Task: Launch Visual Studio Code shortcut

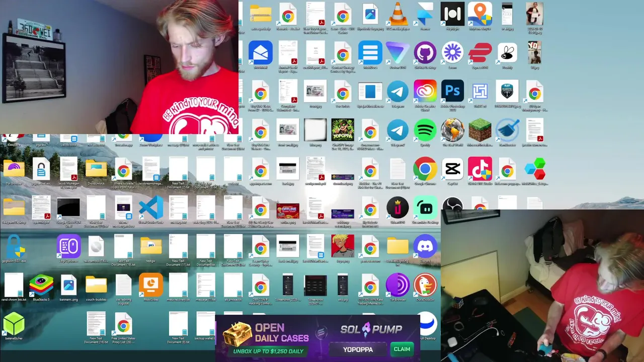Action: pos(151,208)
